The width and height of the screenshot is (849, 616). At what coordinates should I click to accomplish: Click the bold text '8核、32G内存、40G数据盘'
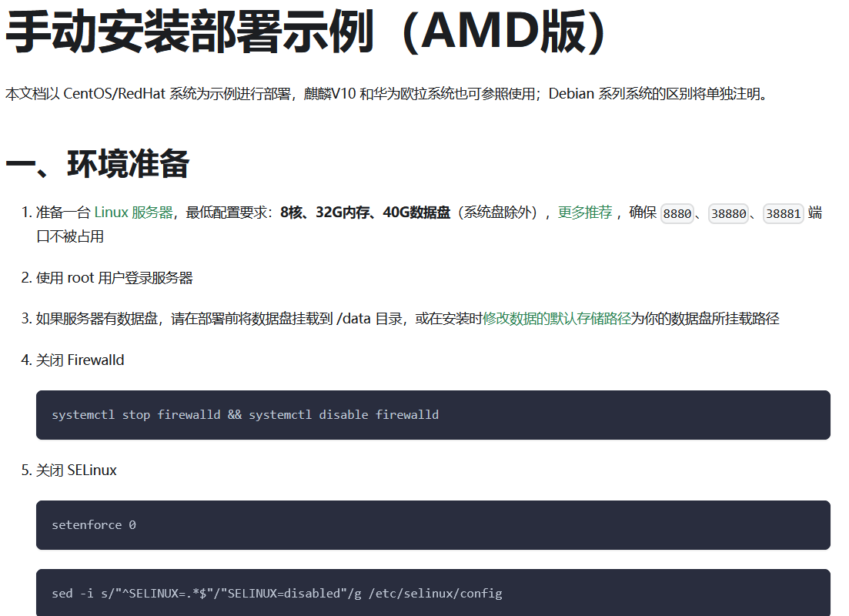tap(365, 213)
